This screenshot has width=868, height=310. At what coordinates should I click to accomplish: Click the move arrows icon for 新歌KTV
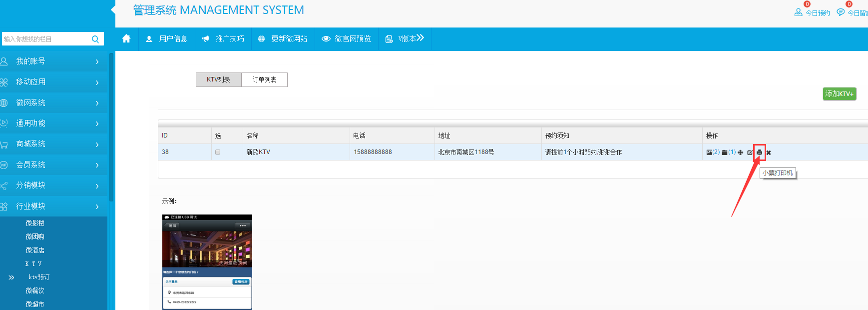tap(741, 152)
